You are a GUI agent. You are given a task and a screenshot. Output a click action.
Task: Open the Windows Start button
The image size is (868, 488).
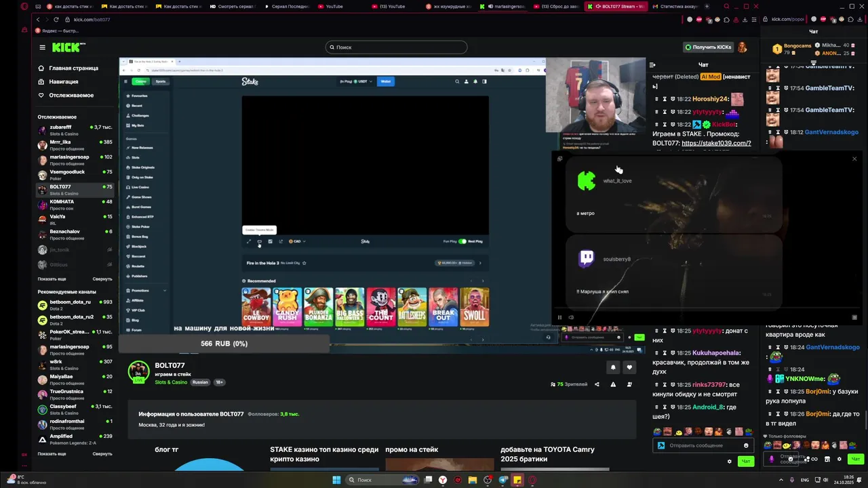coord(336,480)
